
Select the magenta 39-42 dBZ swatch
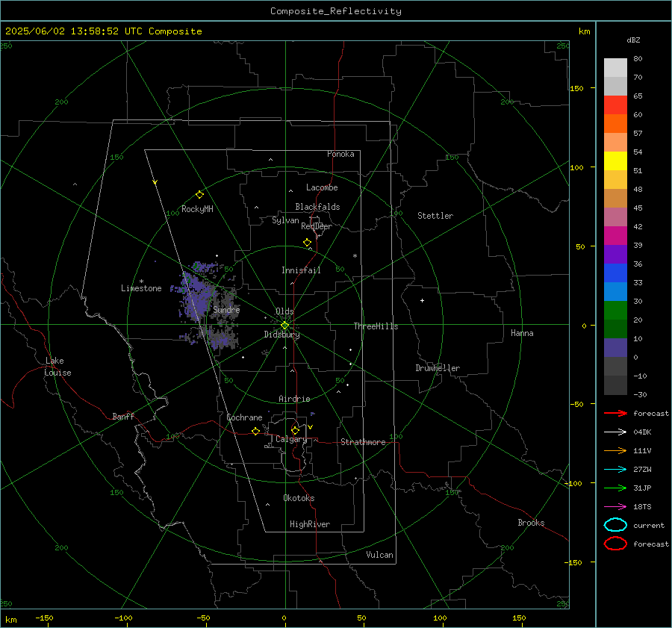click(615, 236)
